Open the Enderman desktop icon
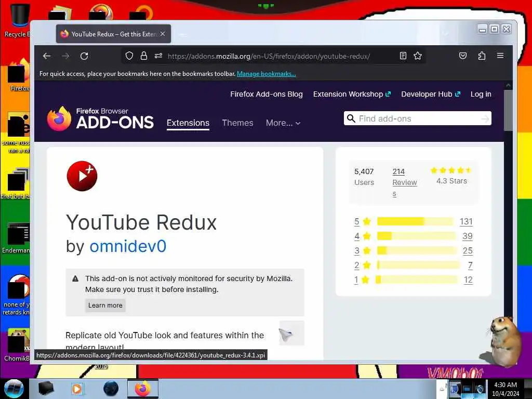This screenshot has height=399, width=532. tap(16, 238)
